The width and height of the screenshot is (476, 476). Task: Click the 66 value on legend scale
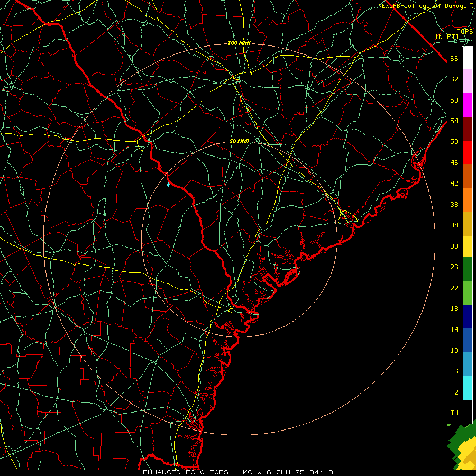coord(454,59)
